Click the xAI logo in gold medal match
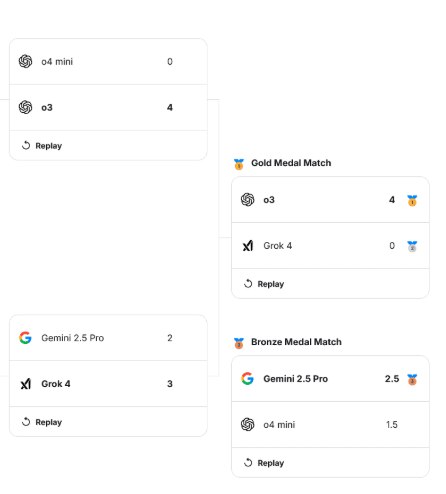Image resolution: width=446 pixels, height=494 pixels. click(x=248, y=246)
